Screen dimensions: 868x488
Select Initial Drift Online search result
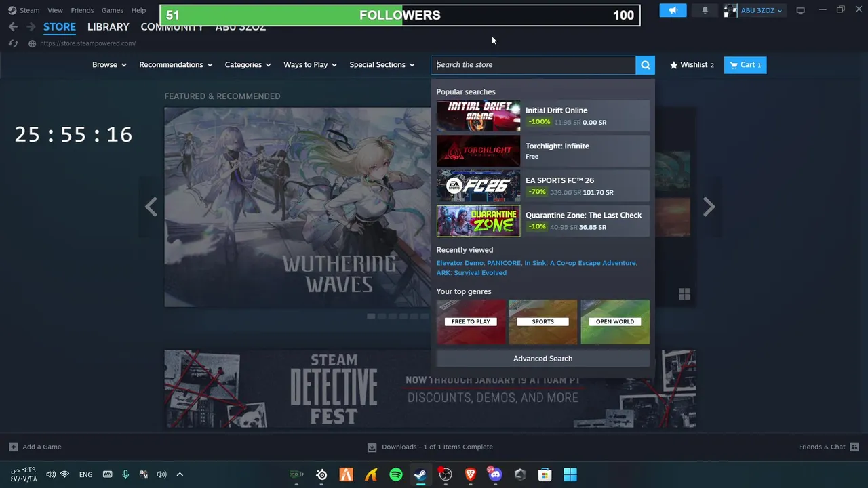542,116
